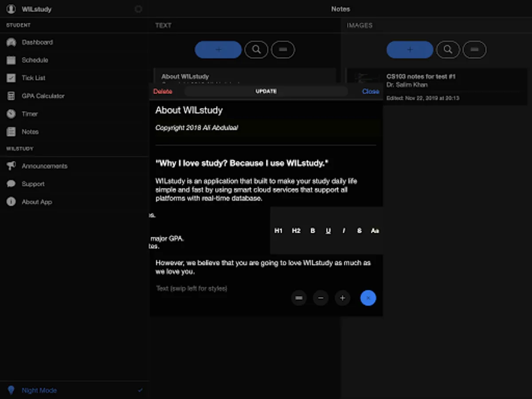
Task: Open the CS103 notes for test #1 image note
Action: [437, 86]
